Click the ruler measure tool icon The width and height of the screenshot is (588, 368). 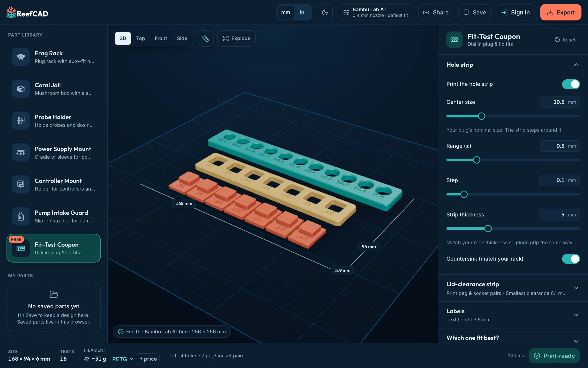pos(206,38)
